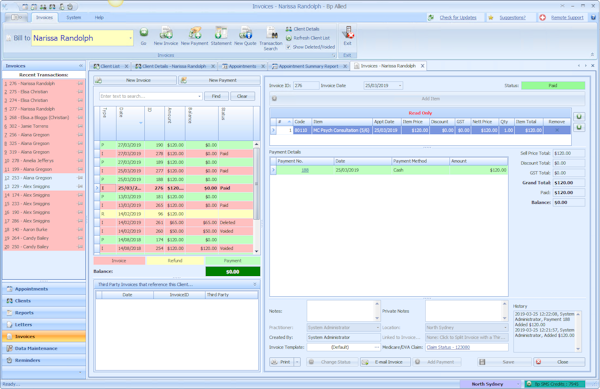Viewport: 600px width, 389px height.
Task: Click the Date column header sort
Action: [130, 123]
